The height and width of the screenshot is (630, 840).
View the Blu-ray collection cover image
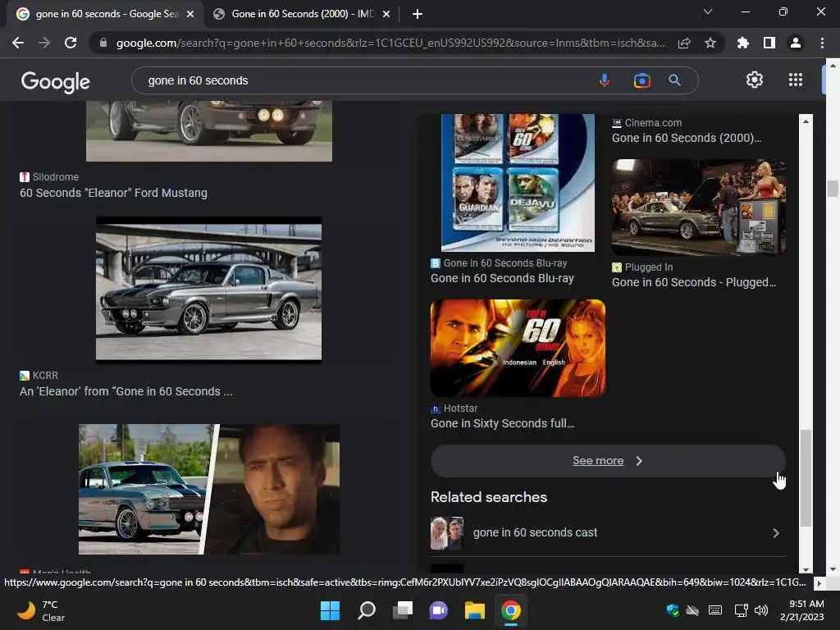518,182
